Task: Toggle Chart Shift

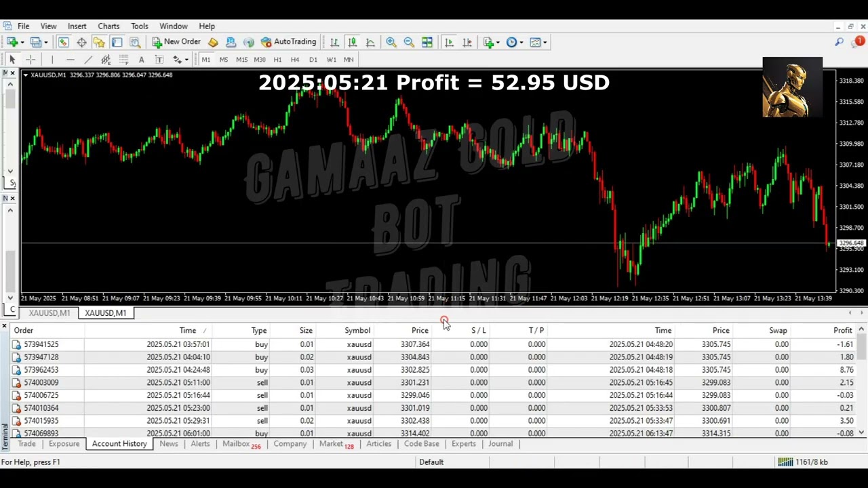Action: [x=467, y=42]
